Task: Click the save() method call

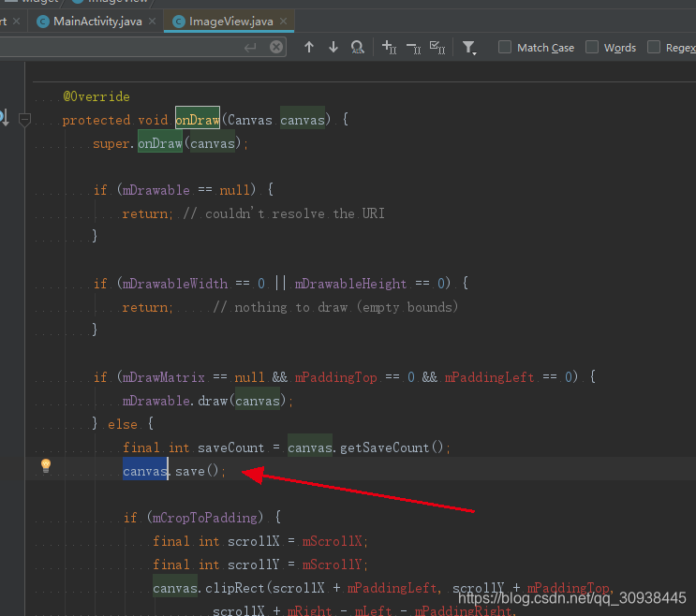Action: point(197,471)
